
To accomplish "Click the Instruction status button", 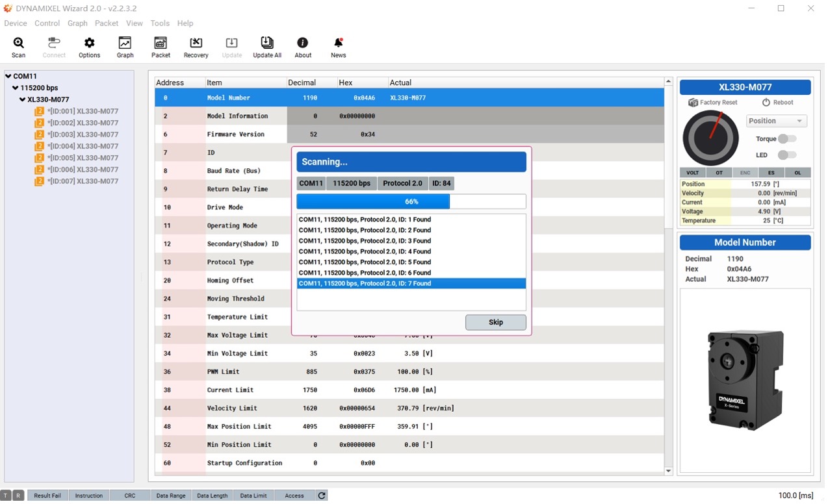I will pyautogui.click(x=89, y=496).
